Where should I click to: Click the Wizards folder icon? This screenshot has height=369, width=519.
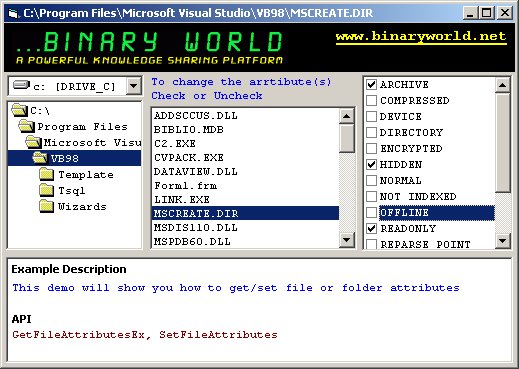(x=46, y=206)
